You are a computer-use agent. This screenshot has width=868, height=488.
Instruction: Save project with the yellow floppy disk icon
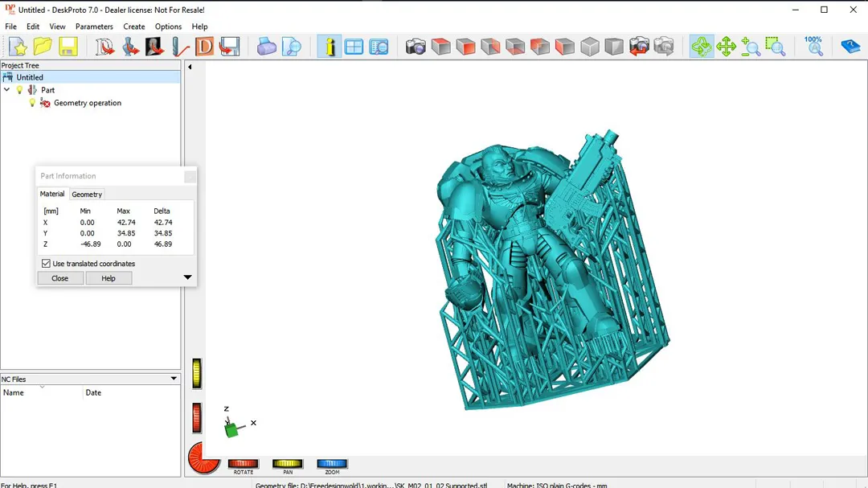68,47
